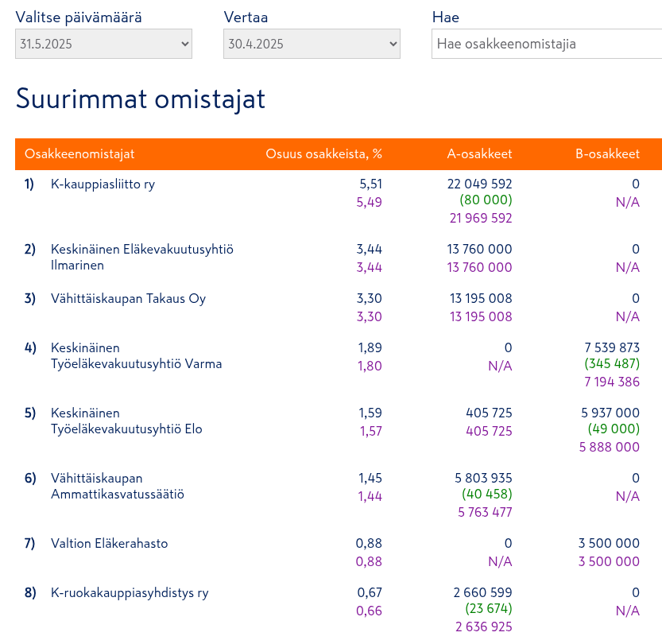Select the B-osakkeet column header

point(607,154)
